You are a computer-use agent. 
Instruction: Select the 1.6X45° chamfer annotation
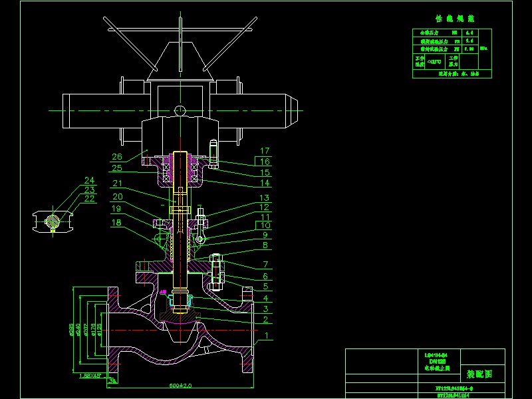[89, 374]
